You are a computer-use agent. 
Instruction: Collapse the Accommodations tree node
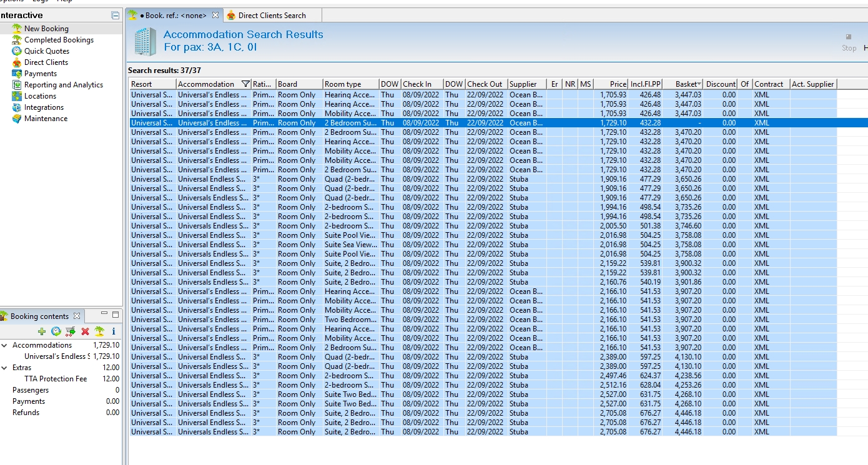(4, 345)
